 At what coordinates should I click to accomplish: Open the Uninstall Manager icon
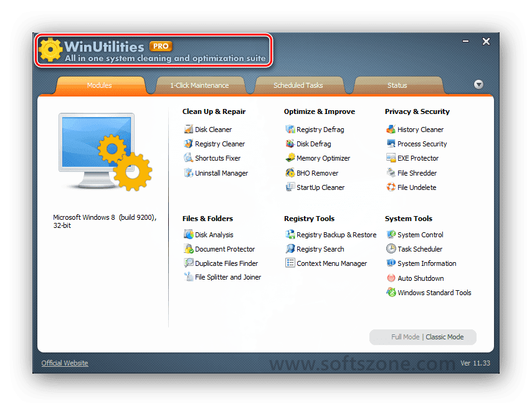click(188, 172)
